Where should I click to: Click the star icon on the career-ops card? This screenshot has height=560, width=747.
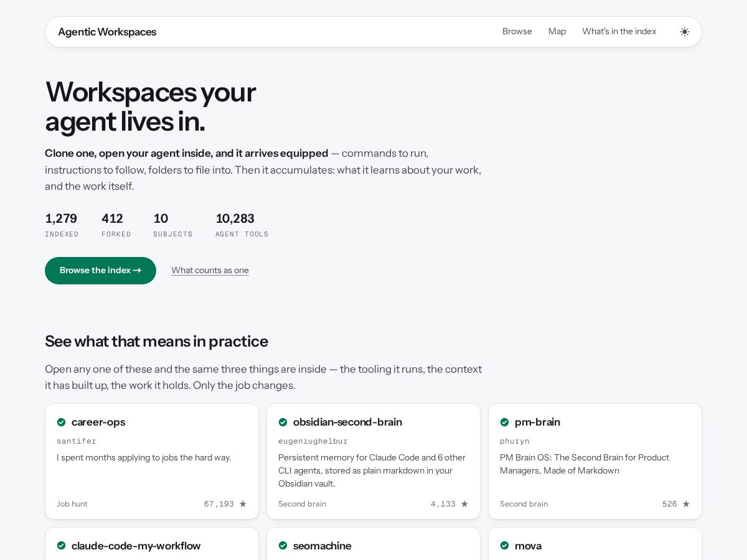243,504
